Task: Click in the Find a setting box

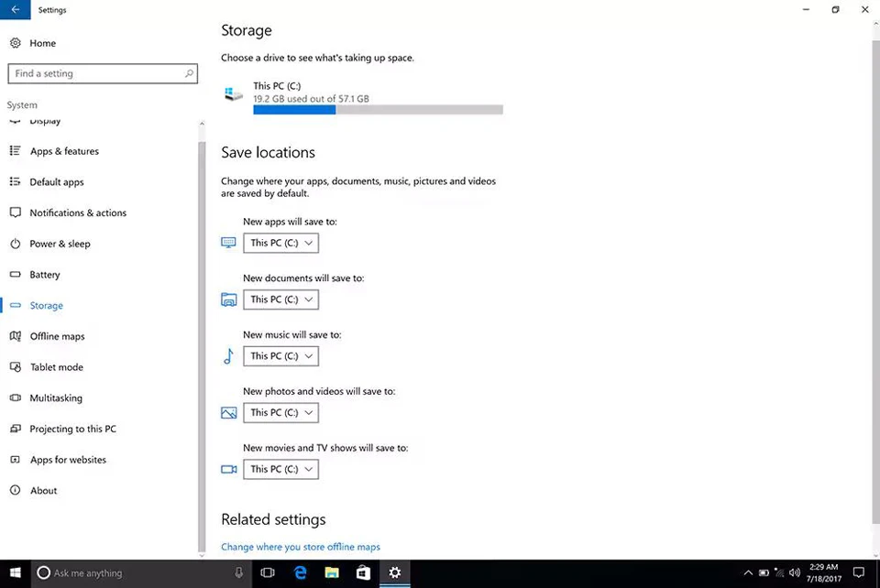Action: [103, 73]
